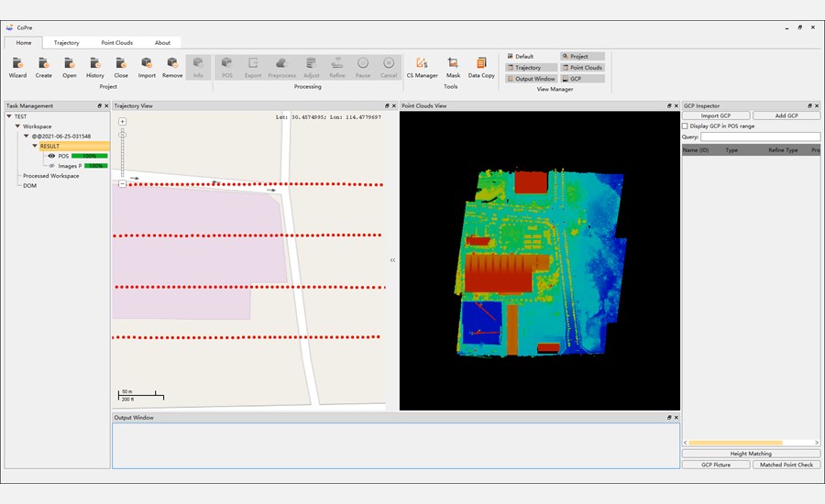
Task: Enable Display GCP in POS range
Action: pos(686,126)
